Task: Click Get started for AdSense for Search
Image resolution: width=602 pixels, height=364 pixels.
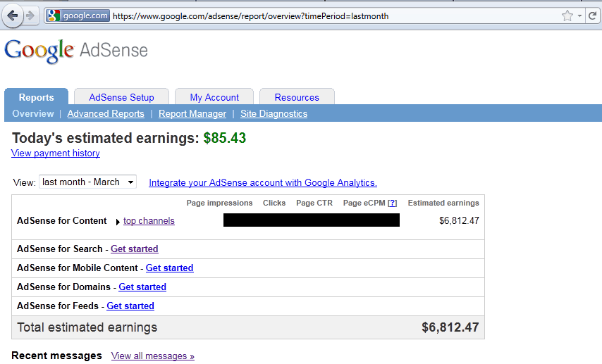Action: (x=135, y=249)
